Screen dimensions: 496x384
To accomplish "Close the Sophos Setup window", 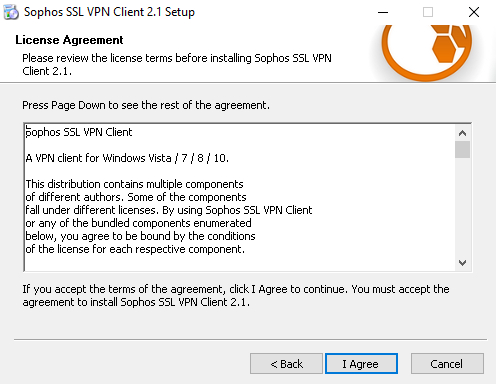I will click(474, 12).
